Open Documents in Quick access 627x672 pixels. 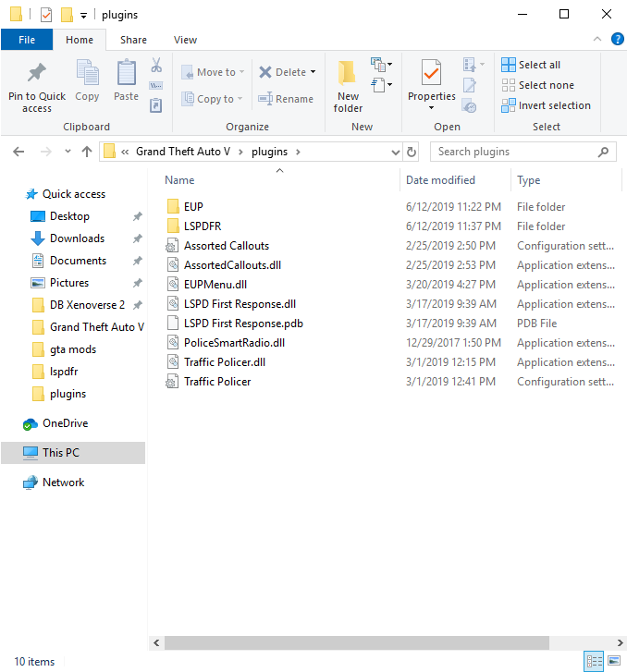coord(78,261)
